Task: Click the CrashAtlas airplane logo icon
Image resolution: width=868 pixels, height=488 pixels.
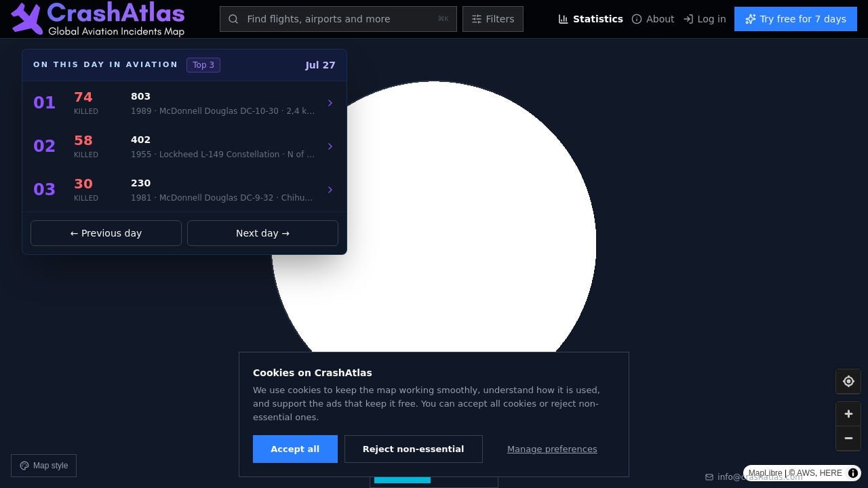Action: [x=26, y=18]
